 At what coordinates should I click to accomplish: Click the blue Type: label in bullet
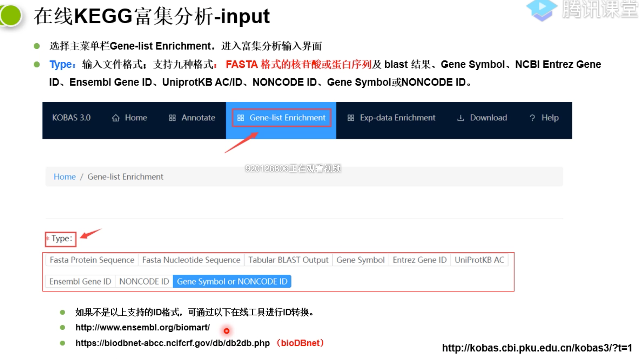coord(62,65)
